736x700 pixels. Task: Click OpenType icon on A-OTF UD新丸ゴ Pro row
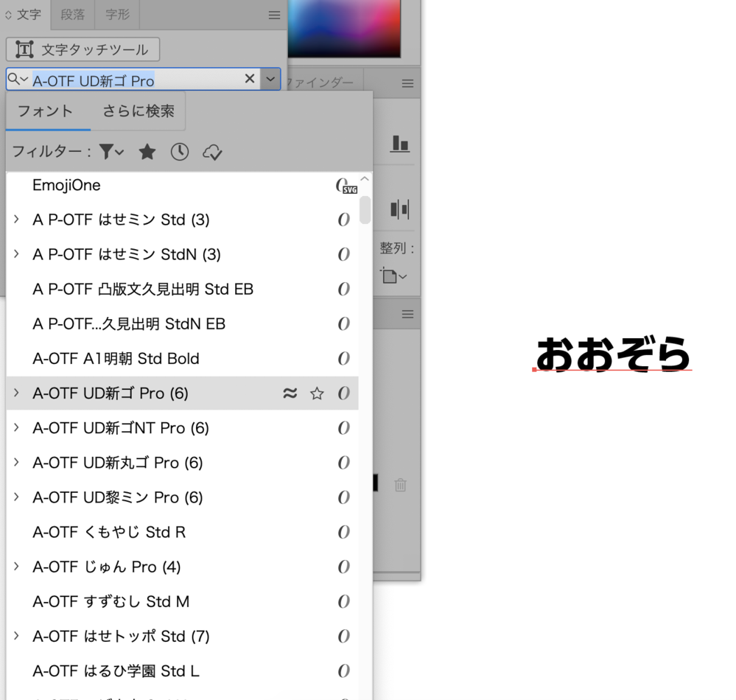(343, 463)
